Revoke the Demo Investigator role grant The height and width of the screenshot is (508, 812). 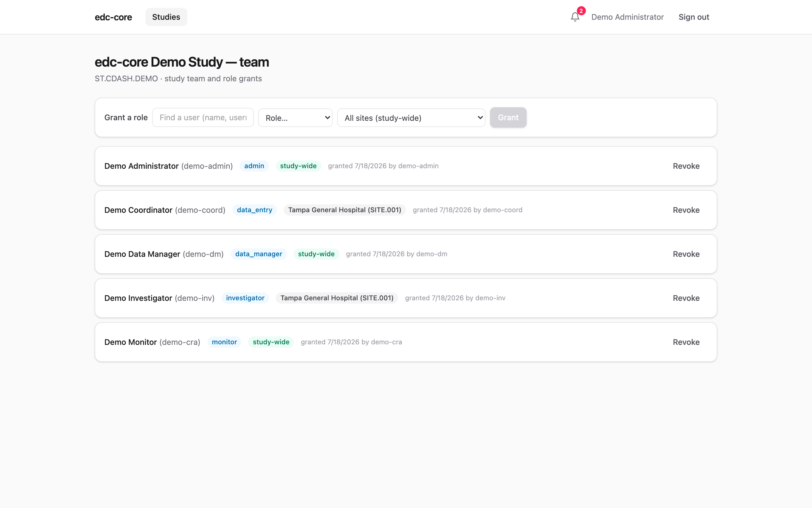[x=686, y=298]
